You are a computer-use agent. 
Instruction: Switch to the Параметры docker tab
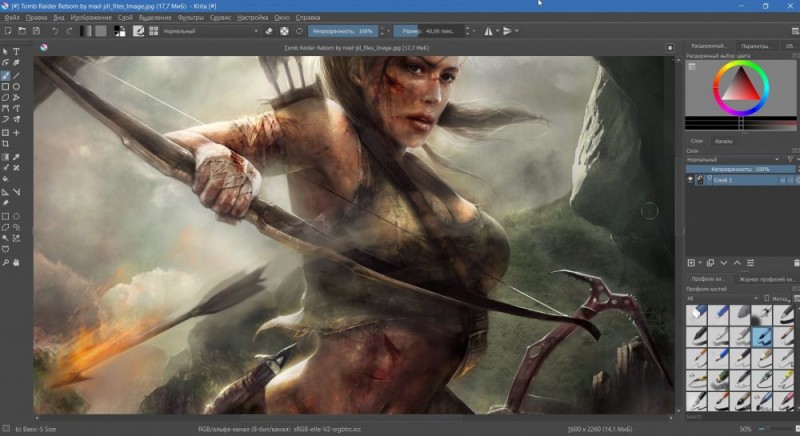coord(755,46)
